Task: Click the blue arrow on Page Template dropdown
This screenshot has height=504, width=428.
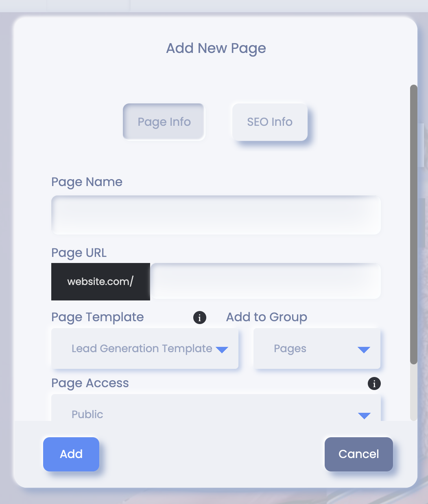Action: [222, 349]
